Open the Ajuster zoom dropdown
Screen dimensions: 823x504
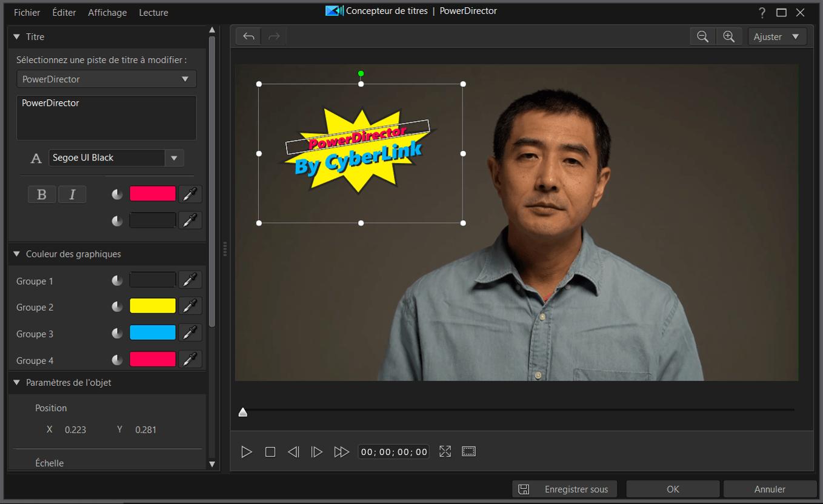[778, 36]
